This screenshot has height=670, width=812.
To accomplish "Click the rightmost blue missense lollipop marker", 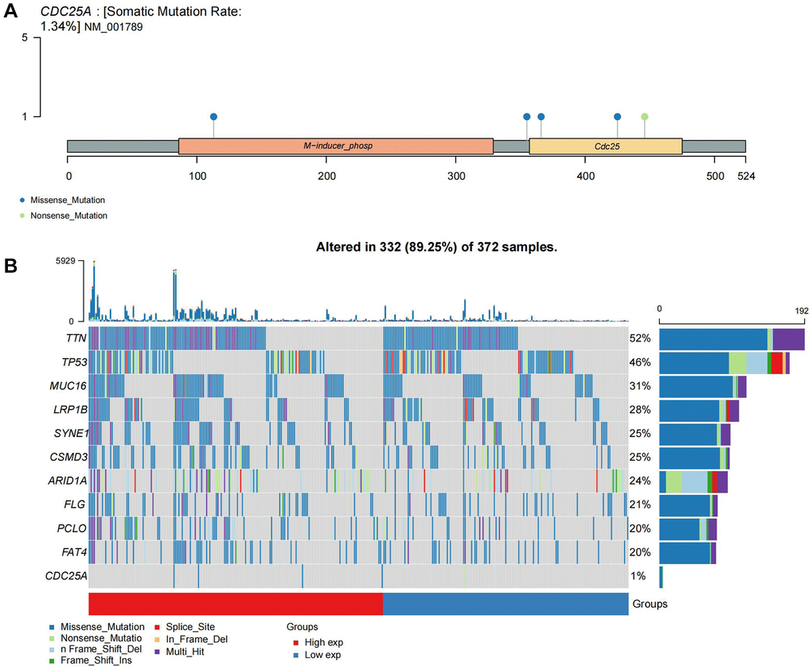I will pos(618,116).
